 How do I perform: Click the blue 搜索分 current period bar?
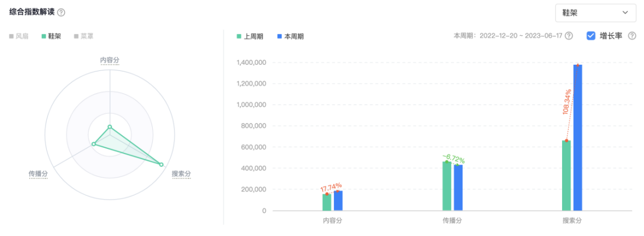click(x=577, y=139)
